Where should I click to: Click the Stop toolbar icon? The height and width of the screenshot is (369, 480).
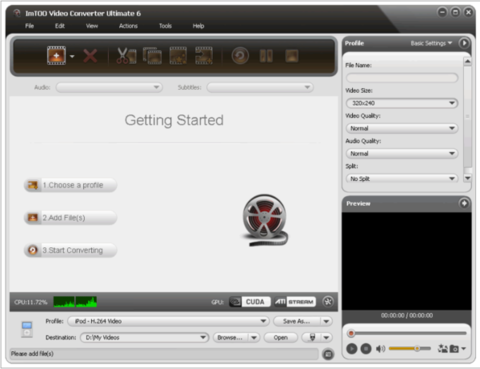(x=292, y=56)
